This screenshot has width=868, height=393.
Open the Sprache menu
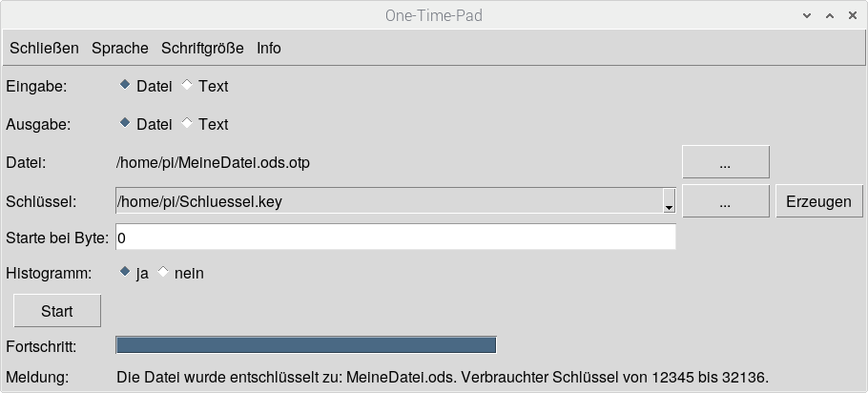pos(120,48)
